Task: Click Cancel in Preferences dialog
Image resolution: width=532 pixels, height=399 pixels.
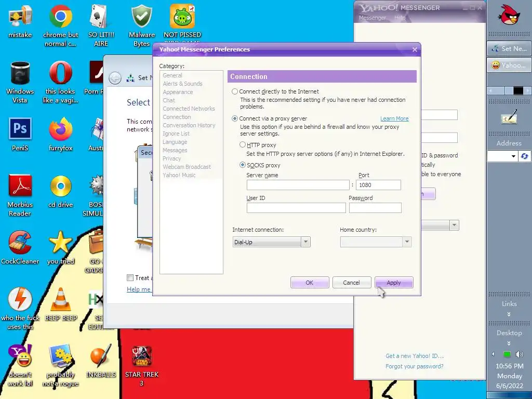Action: click(352, 283)
